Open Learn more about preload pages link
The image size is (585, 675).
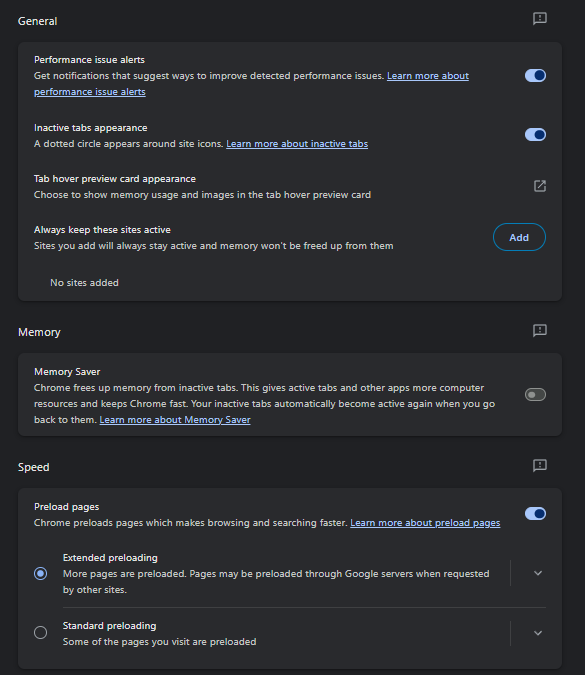[425, 523]
